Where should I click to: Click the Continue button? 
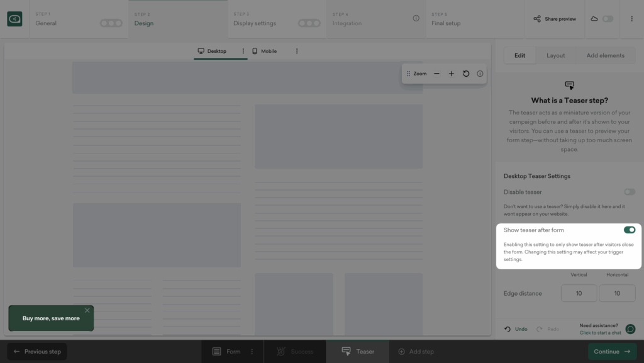(612, 352)
